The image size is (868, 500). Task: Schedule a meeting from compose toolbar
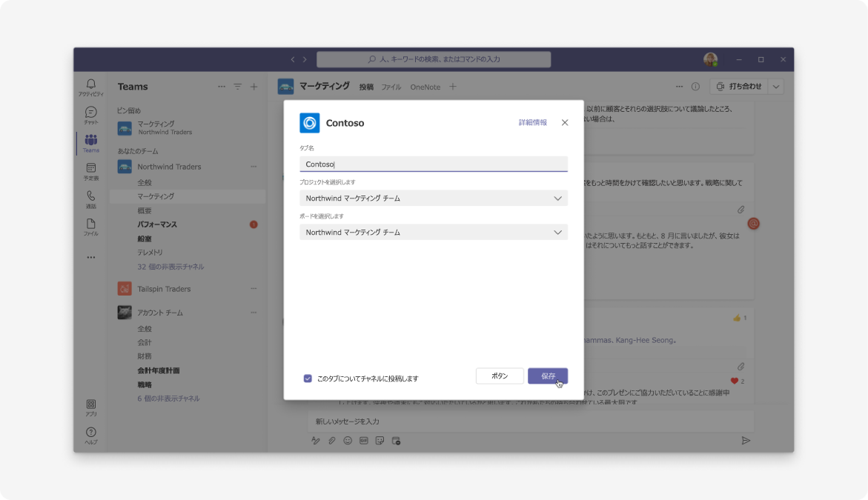[397, 441]
